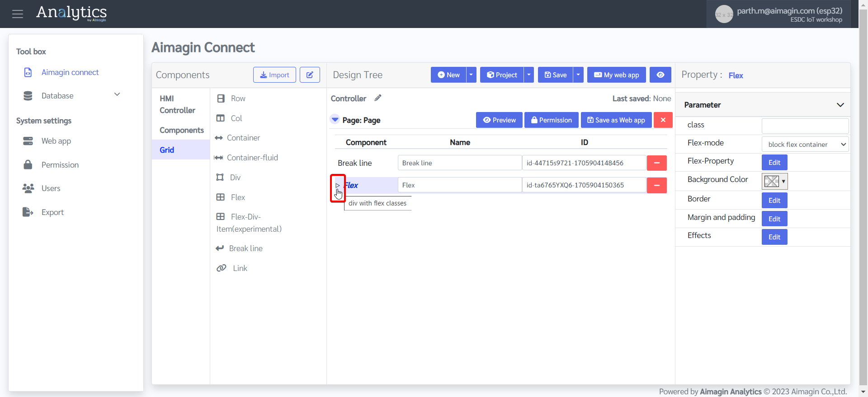Select the Components category
This screenshot has height=397, width=868.
(x=182, y=130)
